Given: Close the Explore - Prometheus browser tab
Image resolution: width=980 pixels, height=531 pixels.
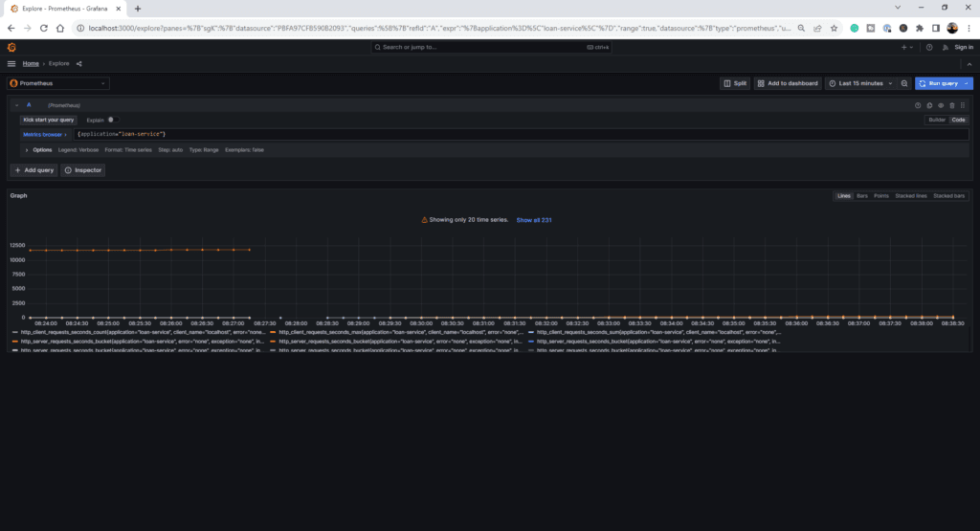Looking at the screenshot, I should click(x=118, y=9).
